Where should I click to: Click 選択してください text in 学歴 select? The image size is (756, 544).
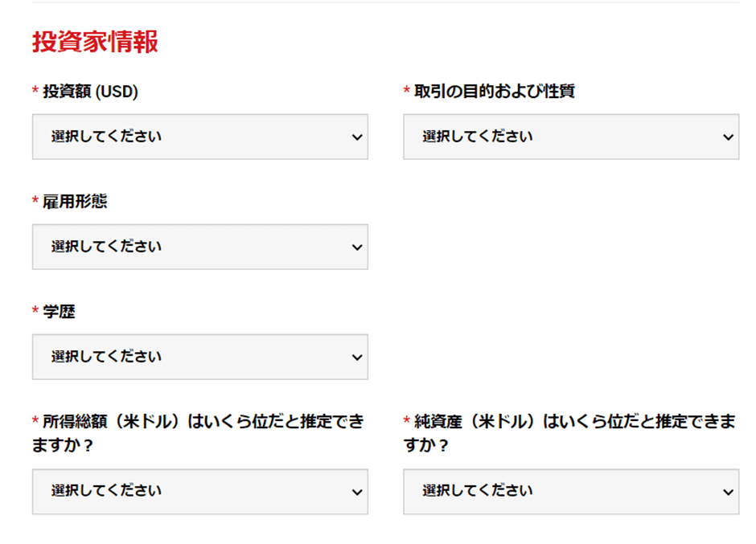(x=106, y=357)
